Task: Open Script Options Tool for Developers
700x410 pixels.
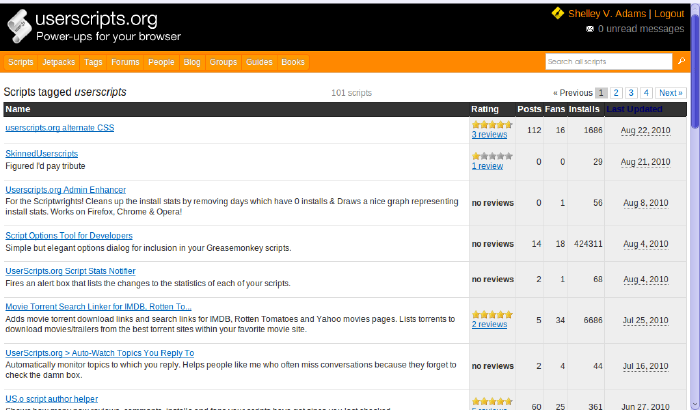Action: click(69, 235)
